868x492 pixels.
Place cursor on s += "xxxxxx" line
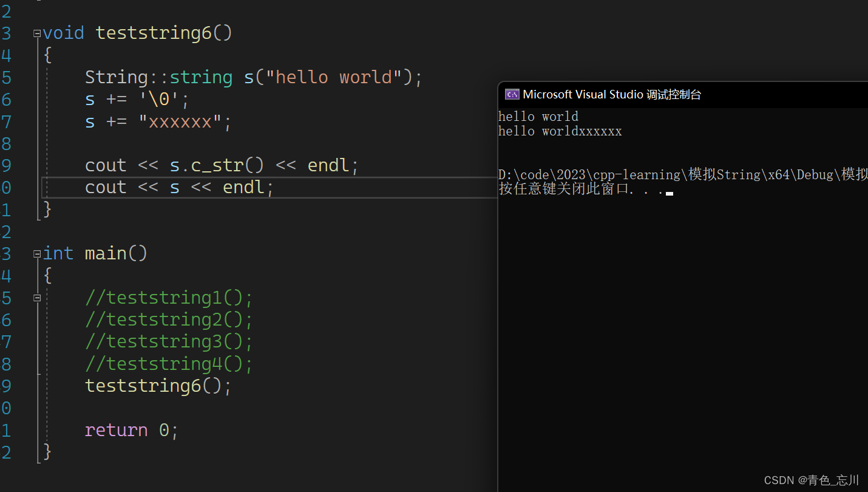[158, 121]
